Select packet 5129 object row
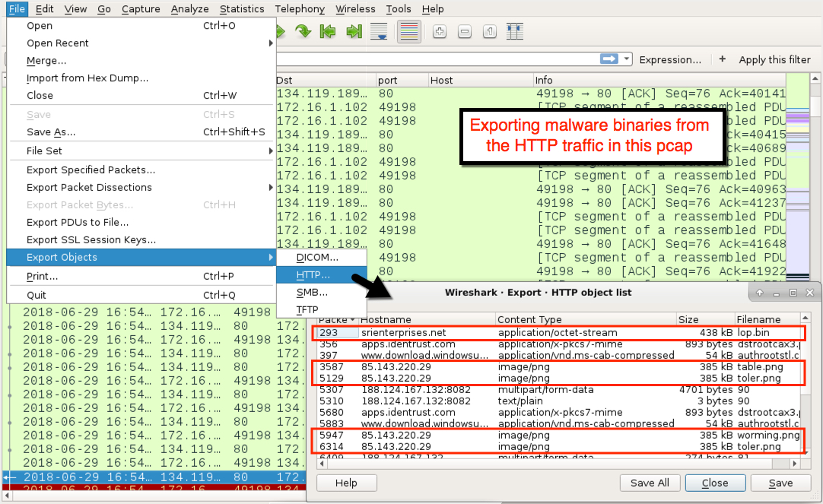Image resolution: width=823 pixels, height=504 pixels. click(x=559, y=378)
